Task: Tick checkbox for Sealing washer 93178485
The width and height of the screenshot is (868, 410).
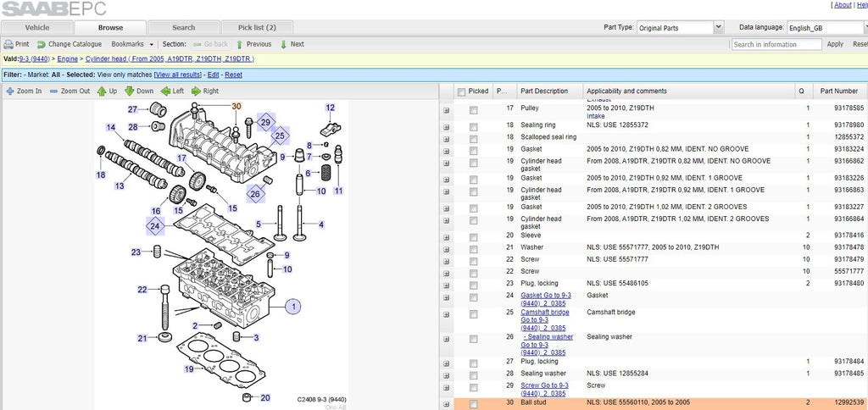Action: tap(473, 375)
